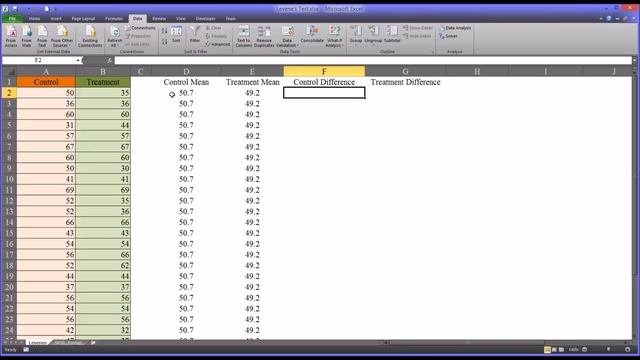Switch to the Formulas ribbon tab
Screen dimensions: 640x360
tap(113, 18)
